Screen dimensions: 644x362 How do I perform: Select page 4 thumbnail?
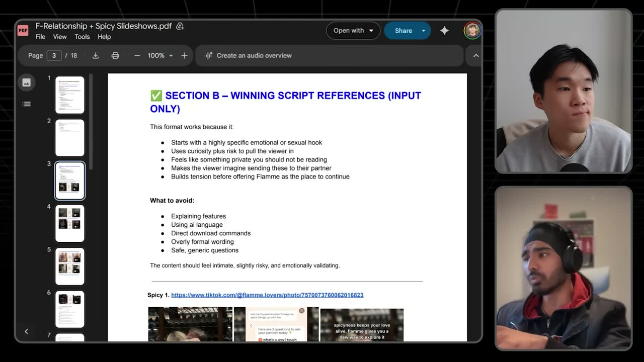(x=70, y=224)
